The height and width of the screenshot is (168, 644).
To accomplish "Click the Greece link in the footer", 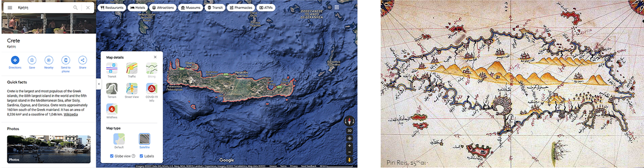I will pos(273,166).
